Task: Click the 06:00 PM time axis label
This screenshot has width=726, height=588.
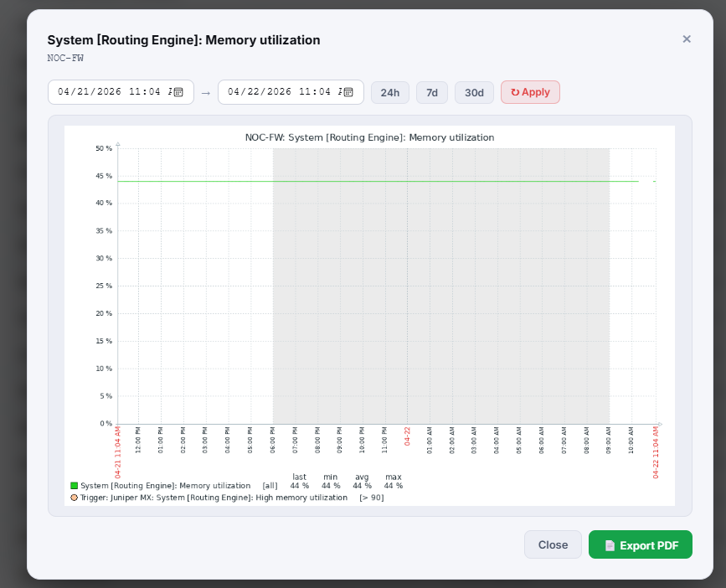Action: [x=273, y=440]
